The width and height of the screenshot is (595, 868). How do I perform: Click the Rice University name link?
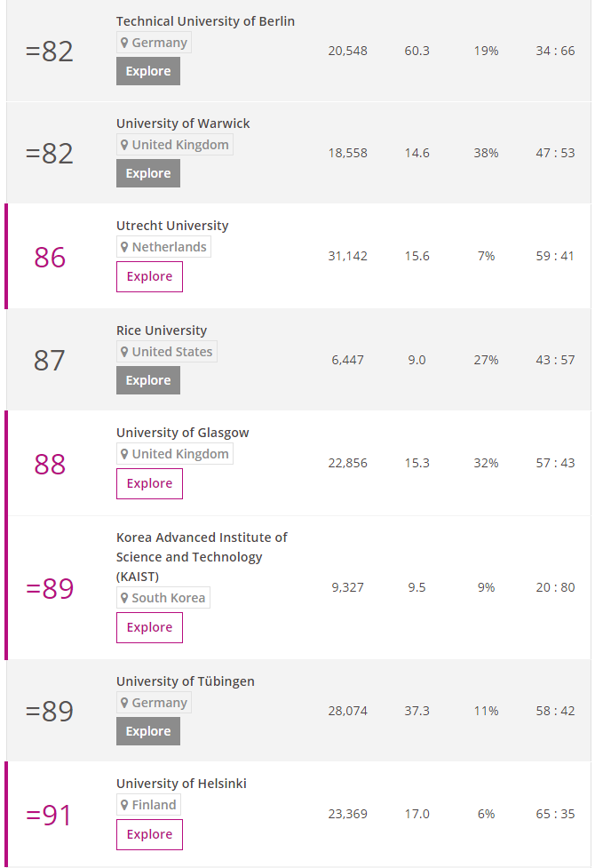pyautogui.click(x=162, y=330)
